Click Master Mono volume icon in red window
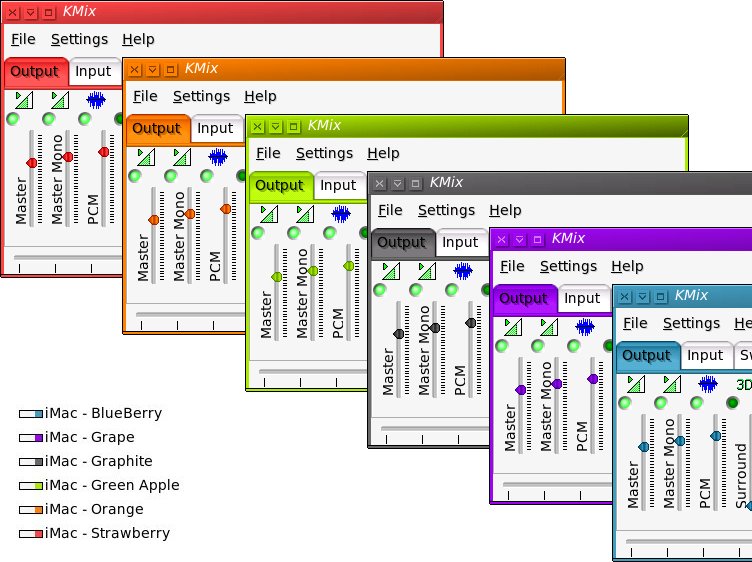The height and width of the screenshot is (562, 752). tap(60, 100)
